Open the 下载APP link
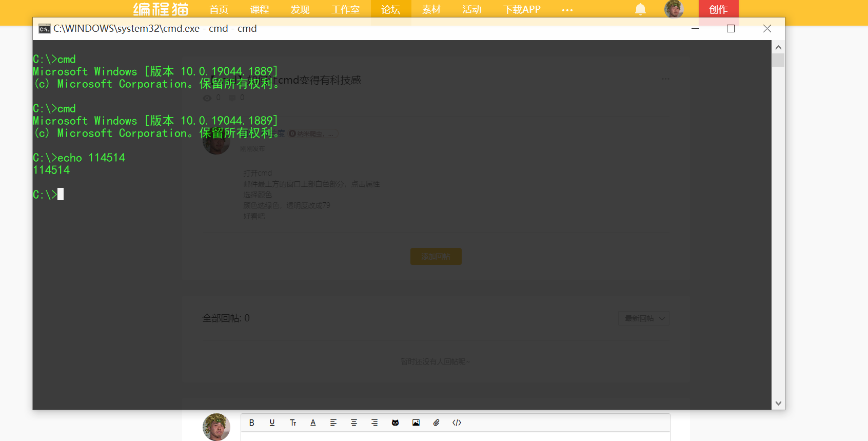868x441 pixels. coord(522,10)
